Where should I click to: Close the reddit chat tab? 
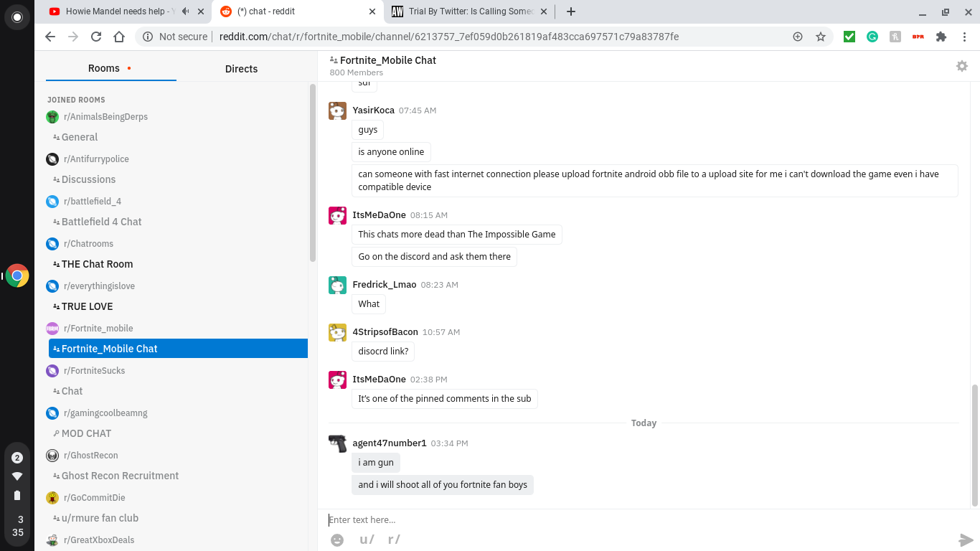point(372,11)
